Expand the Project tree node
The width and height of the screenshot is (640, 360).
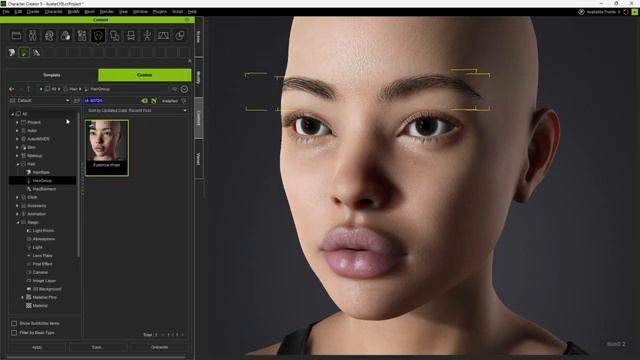pos(17,122)
